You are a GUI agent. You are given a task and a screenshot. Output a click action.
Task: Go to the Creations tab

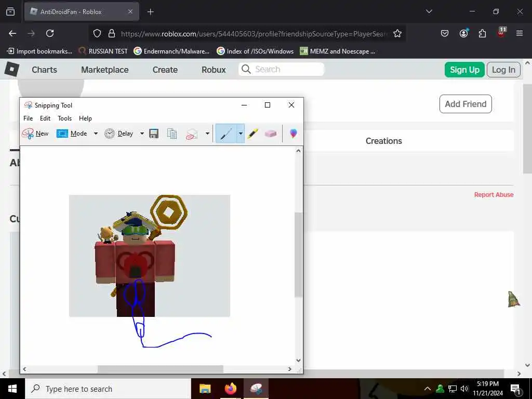[x=384, y=141]
